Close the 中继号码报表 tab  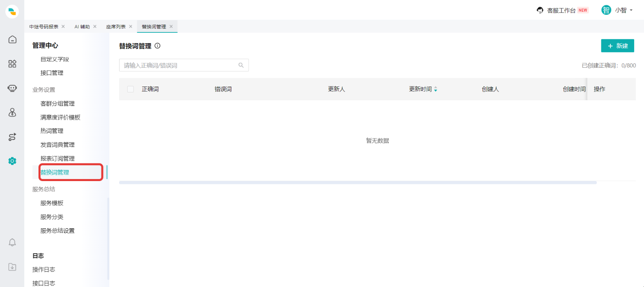63,26
